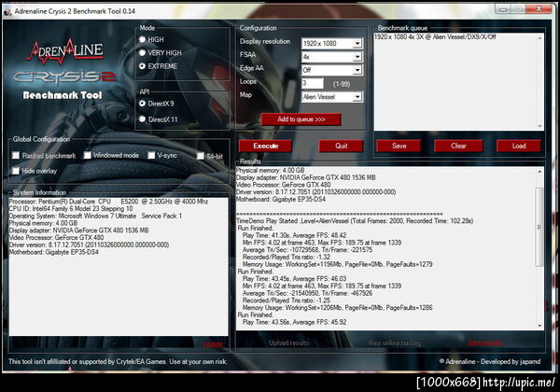Click the red Save results link
This screenshot has height=392, width=560.
[x=484, y=343]
